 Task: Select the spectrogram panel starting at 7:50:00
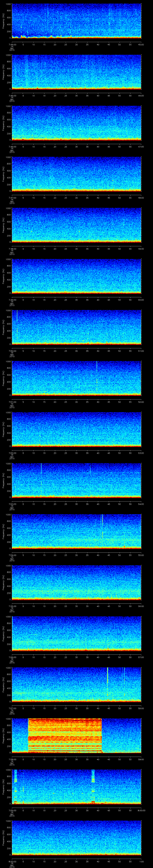pos(76,327)
